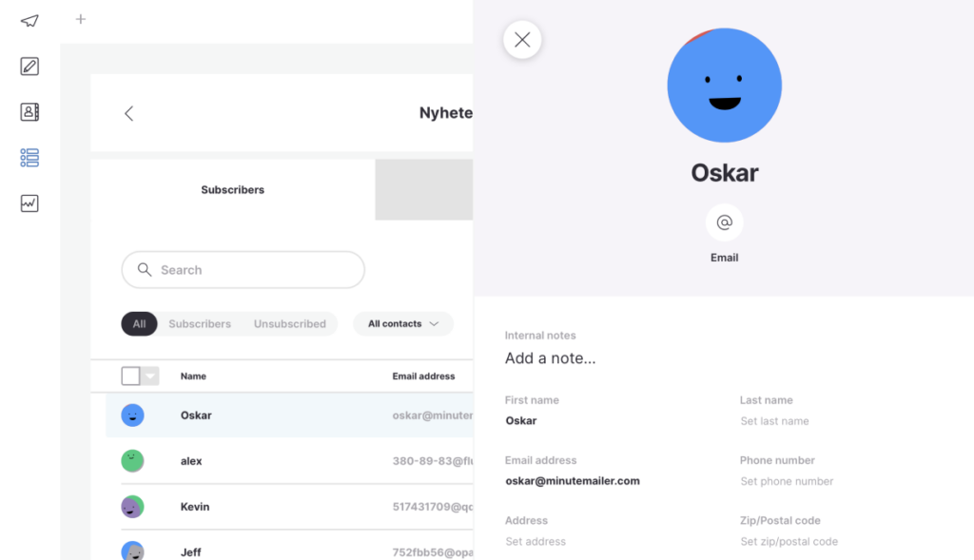Click Set zip/postal code field
Image resolution: width=974 pixels, height=560 pixels.
pos(789,541)
